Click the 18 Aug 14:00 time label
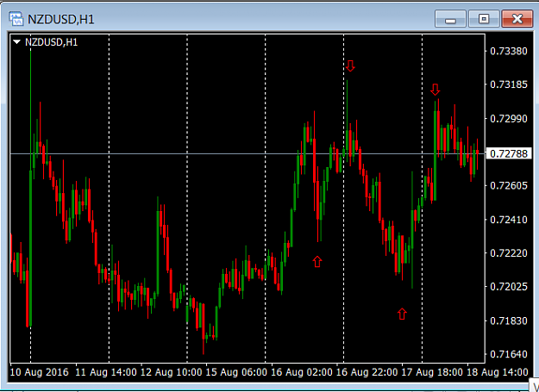The height and width of the screenshot is (392, 539). [498, 372]
